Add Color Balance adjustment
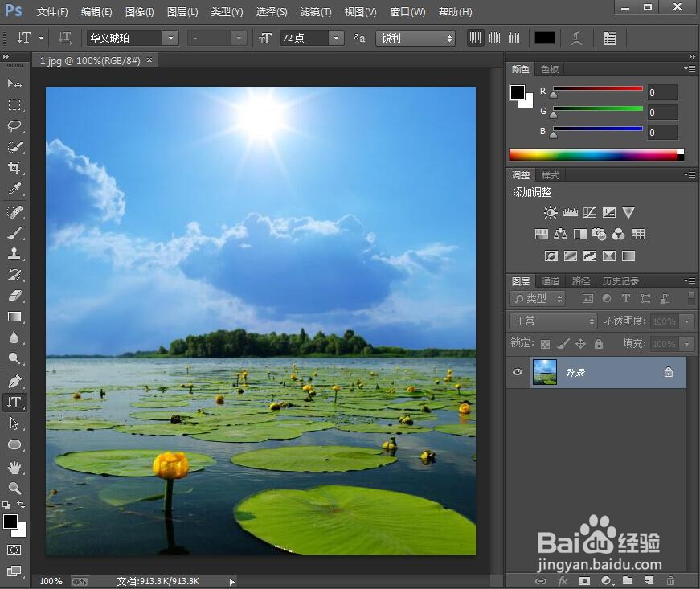Screen dimensions: 700x589 pos(561,235)
